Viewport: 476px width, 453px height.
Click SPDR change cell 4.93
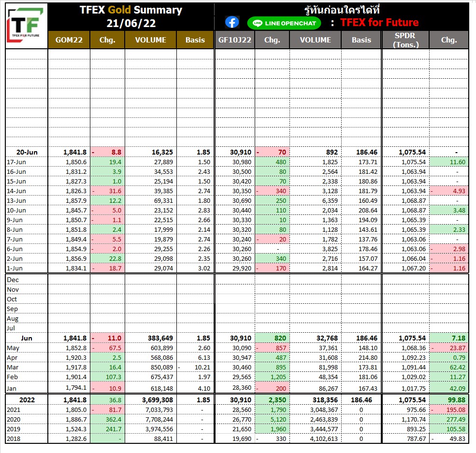click(449, 191)
